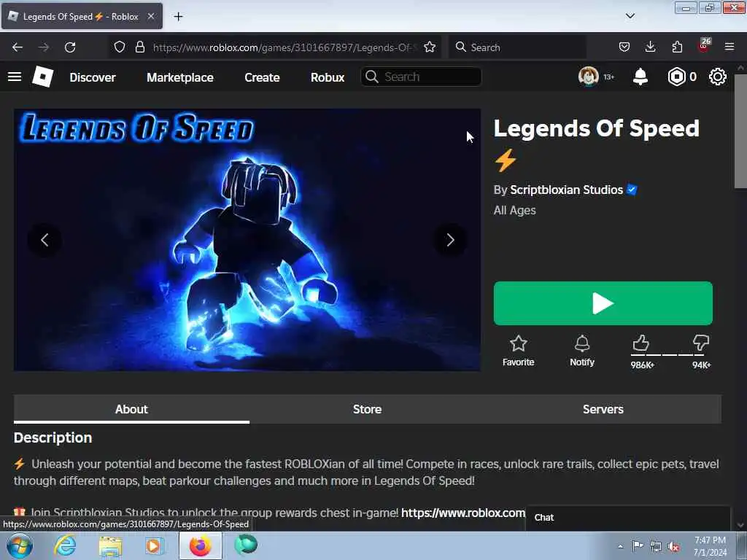This screenshot has height=560, width=747.
Task: Open the Scriptbloxian Studios creator link
Action: pyautogui.click(x=566, y=190)
